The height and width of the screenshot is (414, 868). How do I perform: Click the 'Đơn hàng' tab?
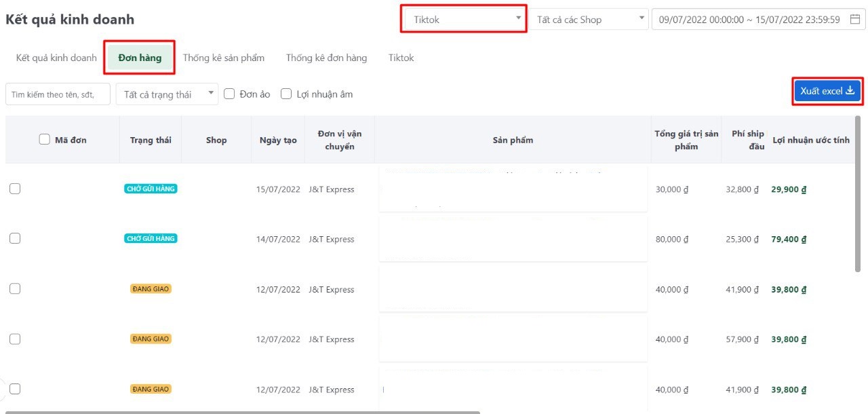point(140,58)
